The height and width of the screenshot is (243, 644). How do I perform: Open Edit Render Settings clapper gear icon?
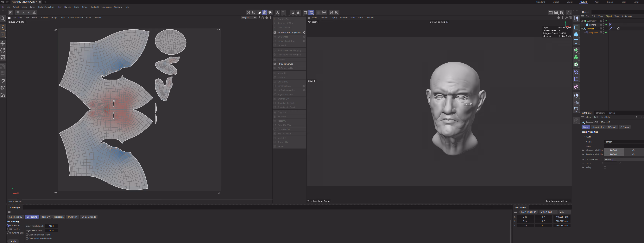(561, 12)
